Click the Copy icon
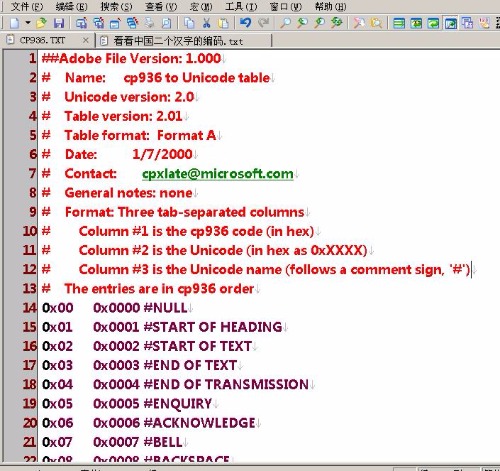Screen dimensions: 500x471 [x=189, y=23]
